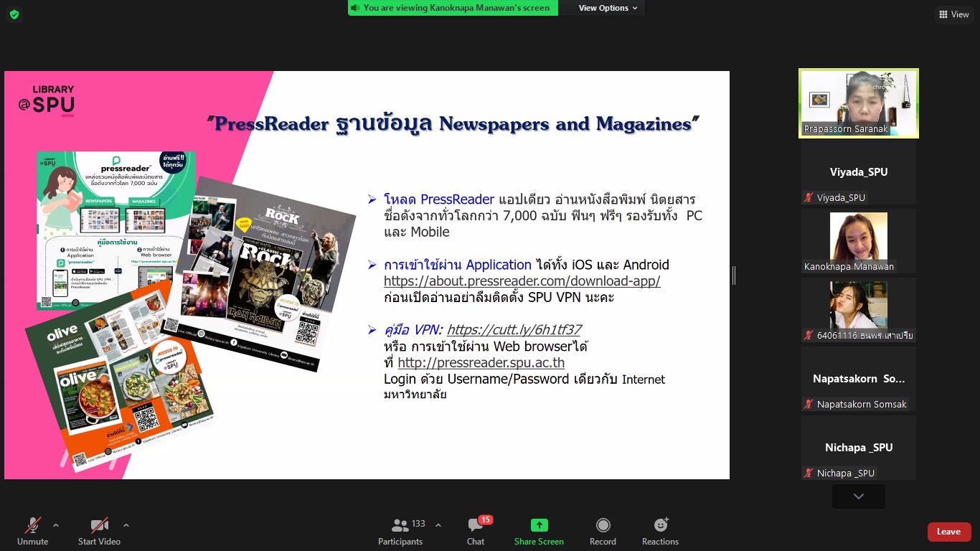Click the olive magazine poster image
Viewport: 980px width, 551px height.
120,377
